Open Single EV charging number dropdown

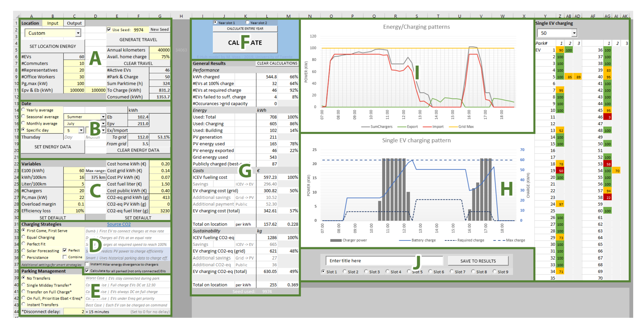[x=574, y=33]
